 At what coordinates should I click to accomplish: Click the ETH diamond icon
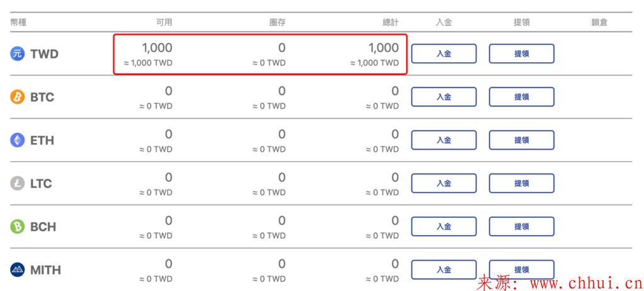[18, 140]
